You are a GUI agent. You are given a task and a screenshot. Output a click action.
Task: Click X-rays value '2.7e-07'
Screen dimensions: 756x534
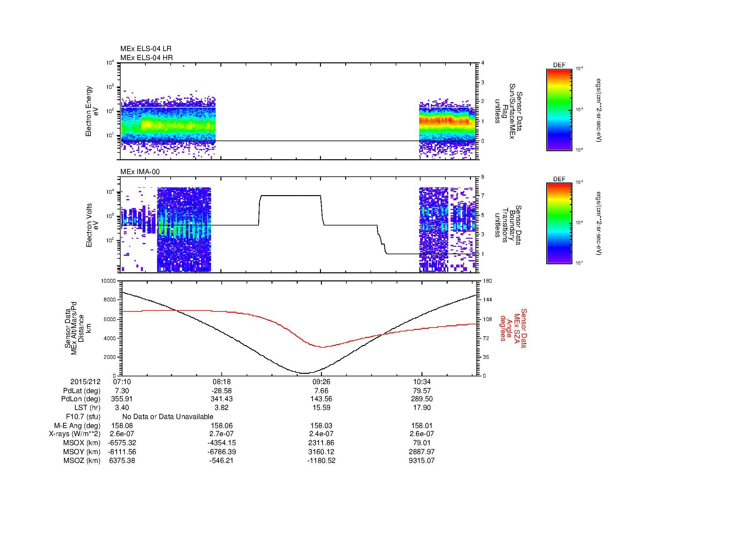coord(222,434)
